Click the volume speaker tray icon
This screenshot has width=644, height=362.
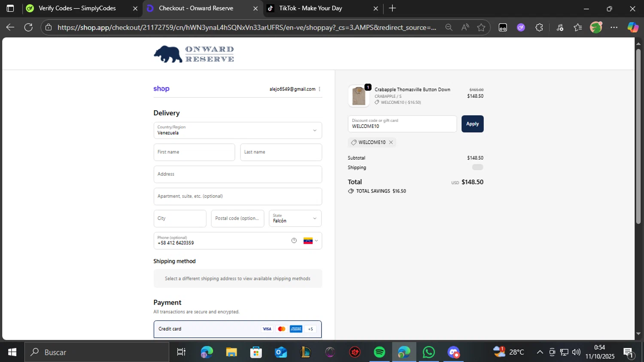click(x=576, y=352)
